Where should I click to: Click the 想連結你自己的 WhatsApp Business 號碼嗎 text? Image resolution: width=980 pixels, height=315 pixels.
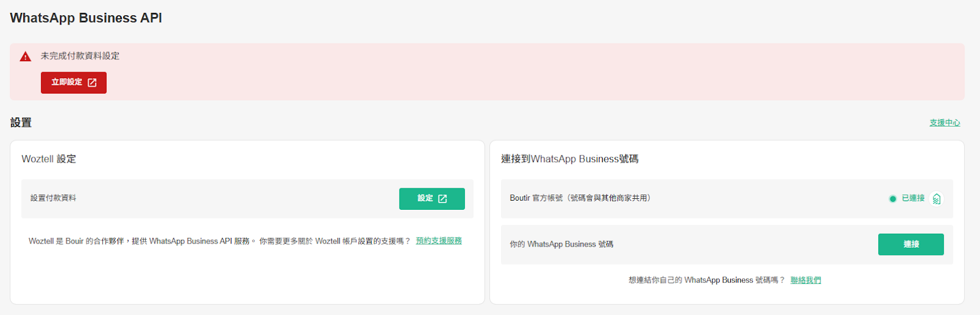click(x=707, y=280)
